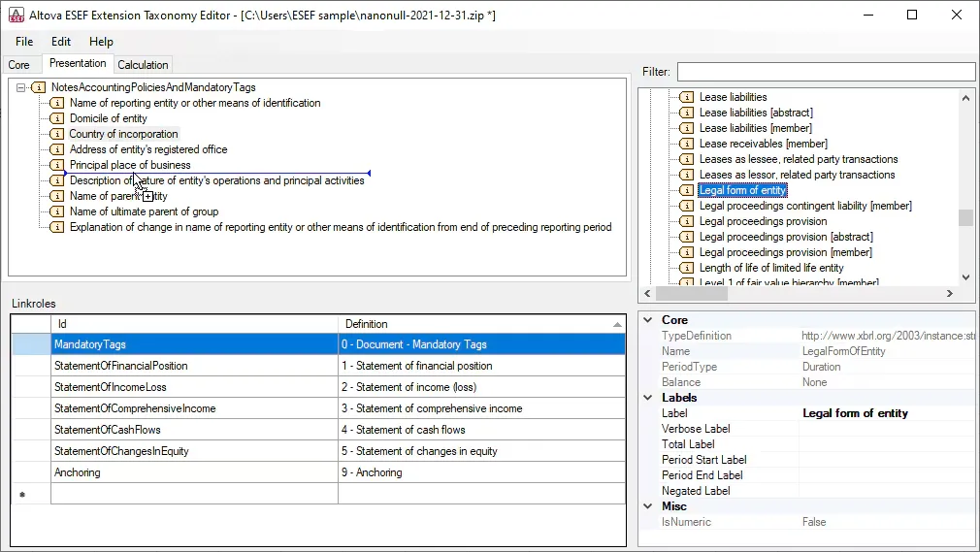The image size is (980, 552).
Task: Click the icon beside Legal proceedings provision [member]
Action: coord(686,252)
